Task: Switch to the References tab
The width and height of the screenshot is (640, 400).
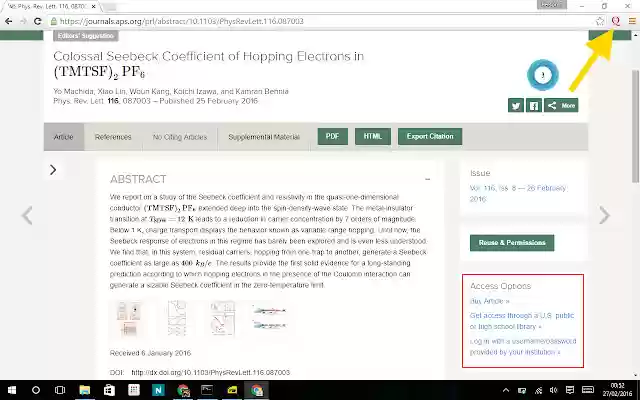Action: point(113,137)
